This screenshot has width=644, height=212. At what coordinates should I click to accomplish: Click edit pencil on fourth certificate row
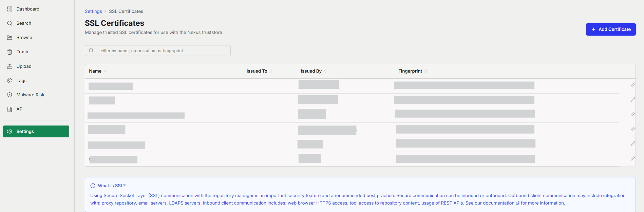[x=633, y=129]
